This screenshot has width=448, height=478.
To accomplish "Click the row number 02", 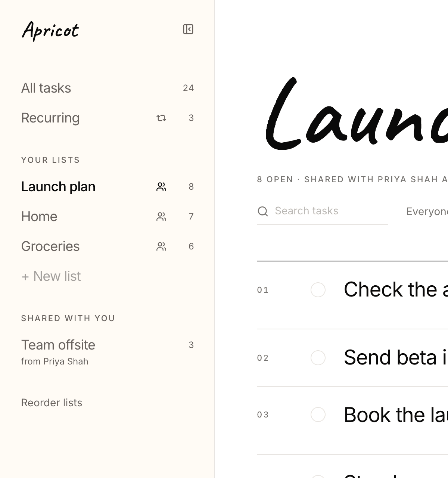I will coord(263,358).
